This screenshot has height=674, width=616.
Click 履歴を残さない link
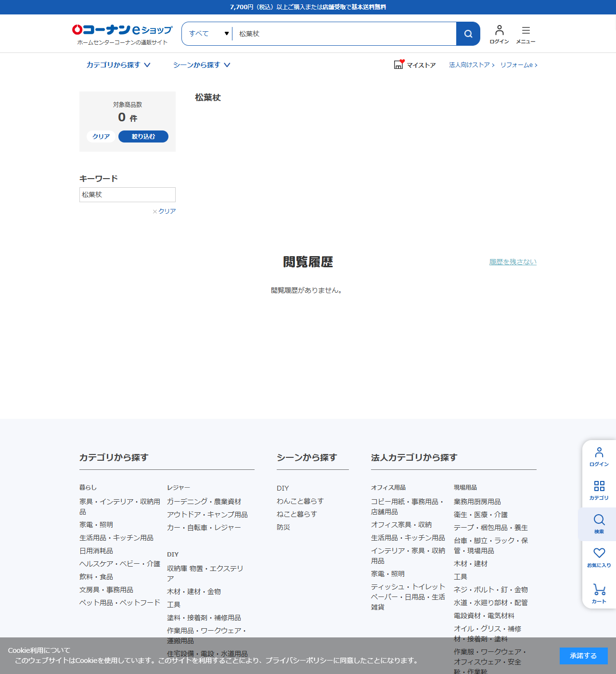pyautogui.click(x=513, y=262)
